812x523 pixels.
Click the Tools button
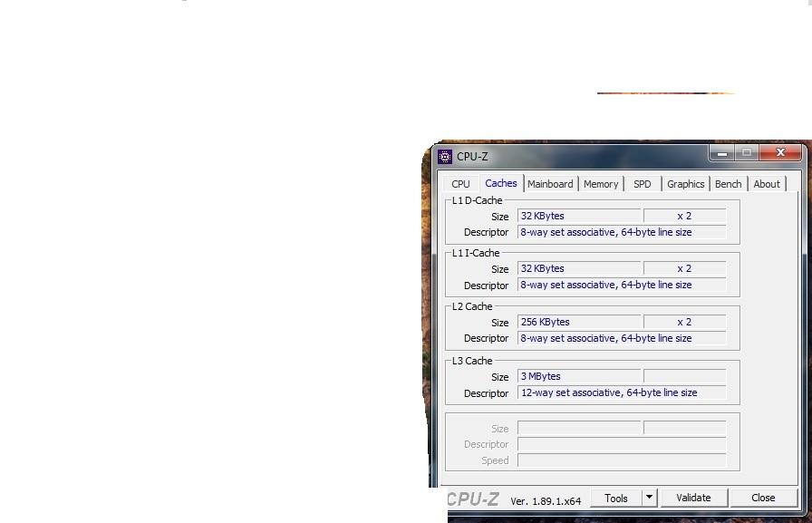point(615,499)
